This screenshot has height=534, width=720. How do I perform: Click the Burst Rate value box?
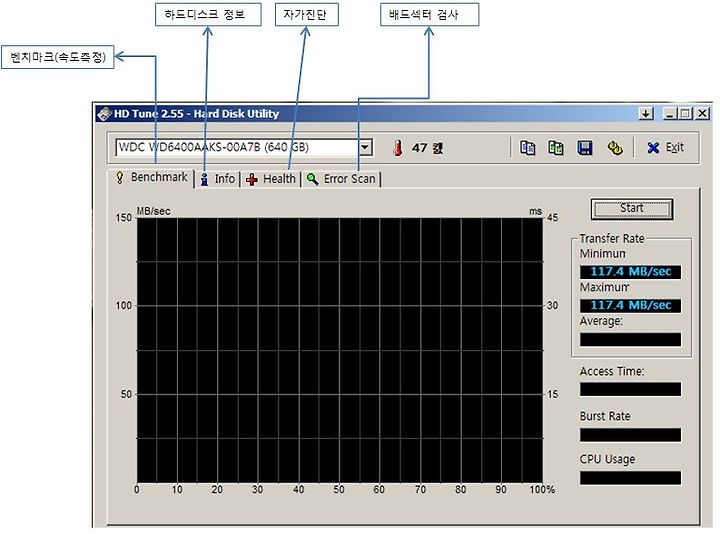tap(630, 435)
